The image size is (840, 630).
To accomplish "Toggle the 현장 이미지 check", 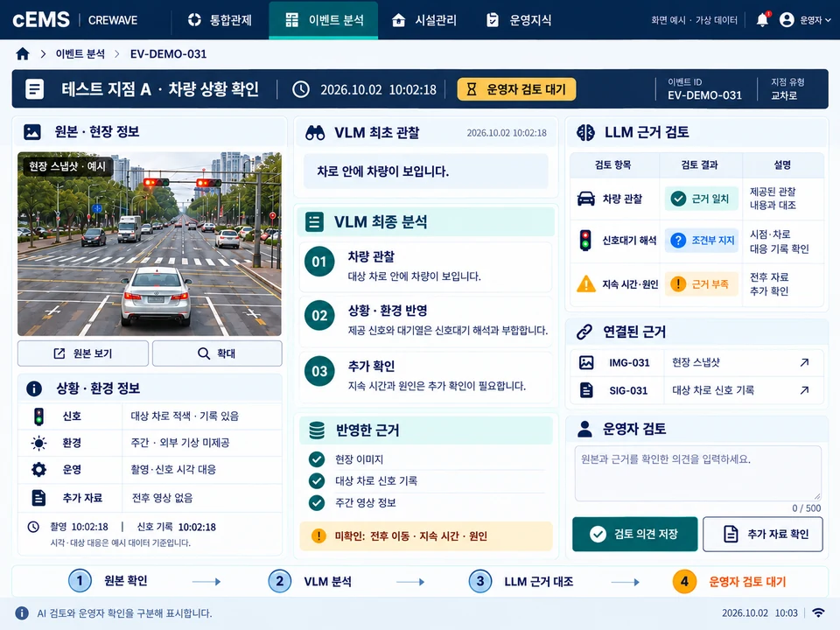I will pos(317,459).
